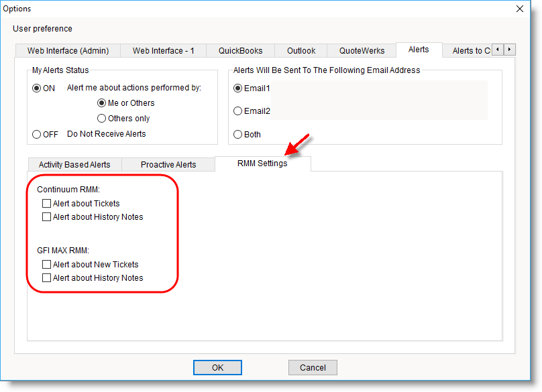Enable GFI MAX Alert about New Tickets

tap(46, 265)
